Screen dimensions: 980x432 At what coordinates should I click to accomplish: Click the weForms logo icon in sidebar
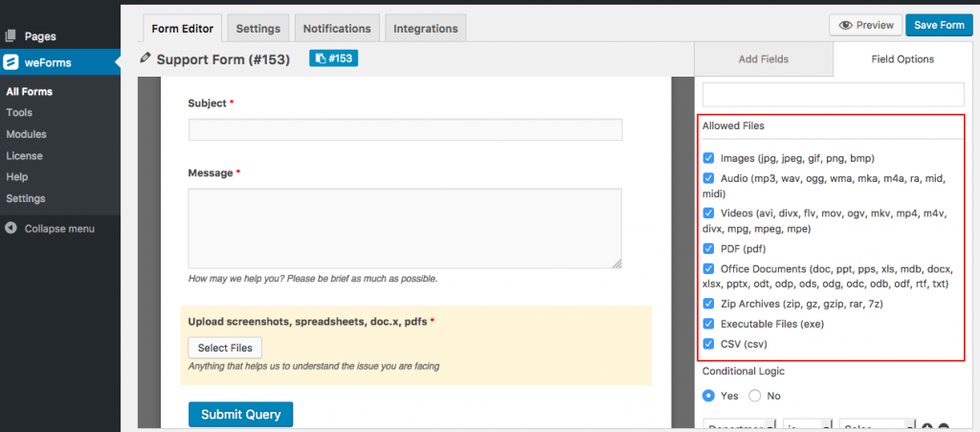click(11, 63)
